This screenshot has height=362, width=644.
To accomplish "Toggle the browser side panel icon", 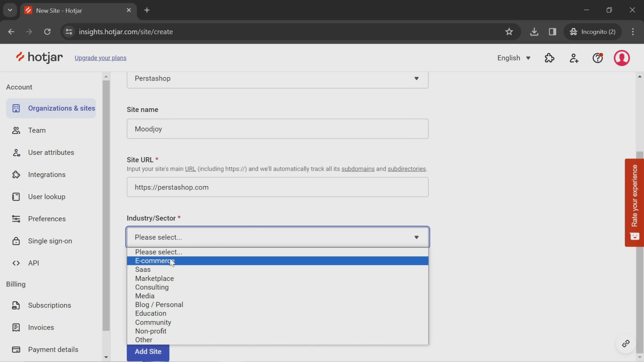I will click(x=552, y=32).
